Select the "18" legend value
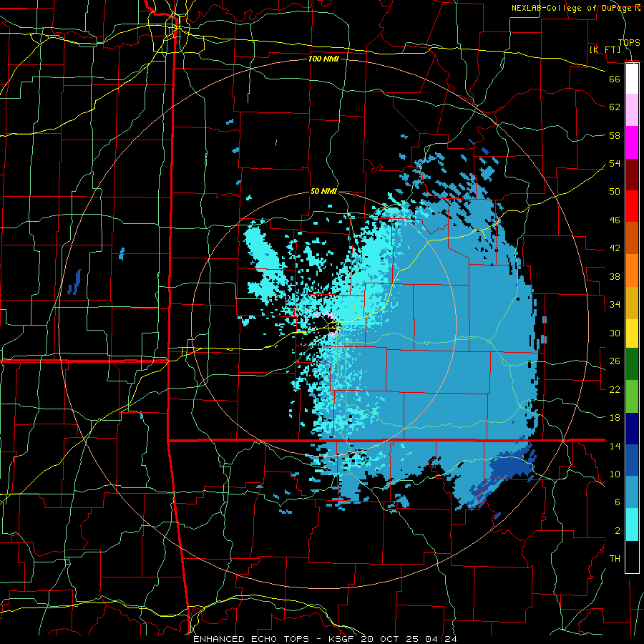Screen dimensions: 644x644 (615, 418)
